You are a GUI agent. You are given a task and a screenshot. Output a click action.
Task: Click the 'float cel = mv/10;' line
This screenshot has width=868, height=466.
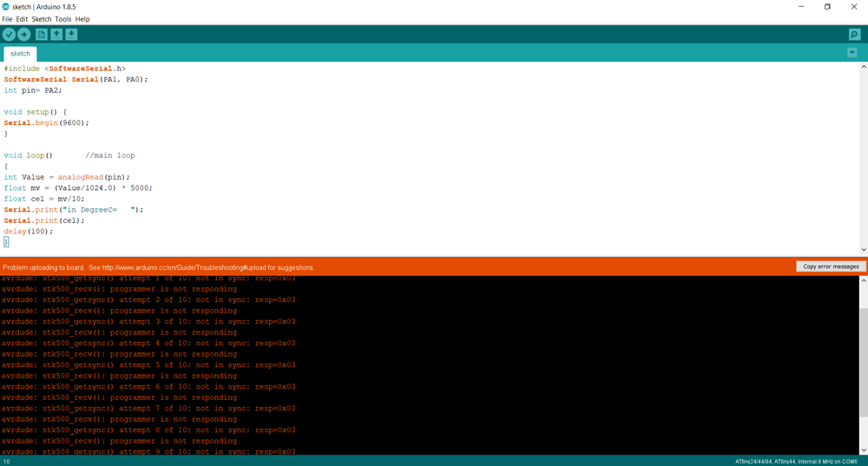[x=43, y=199]
